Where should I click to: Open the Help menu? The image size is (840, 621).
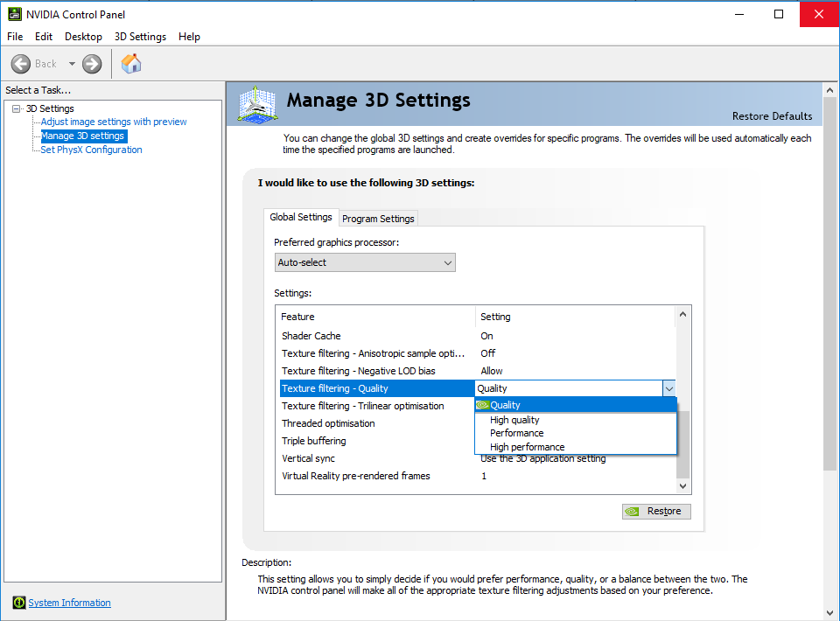click(x=189, y=37)
